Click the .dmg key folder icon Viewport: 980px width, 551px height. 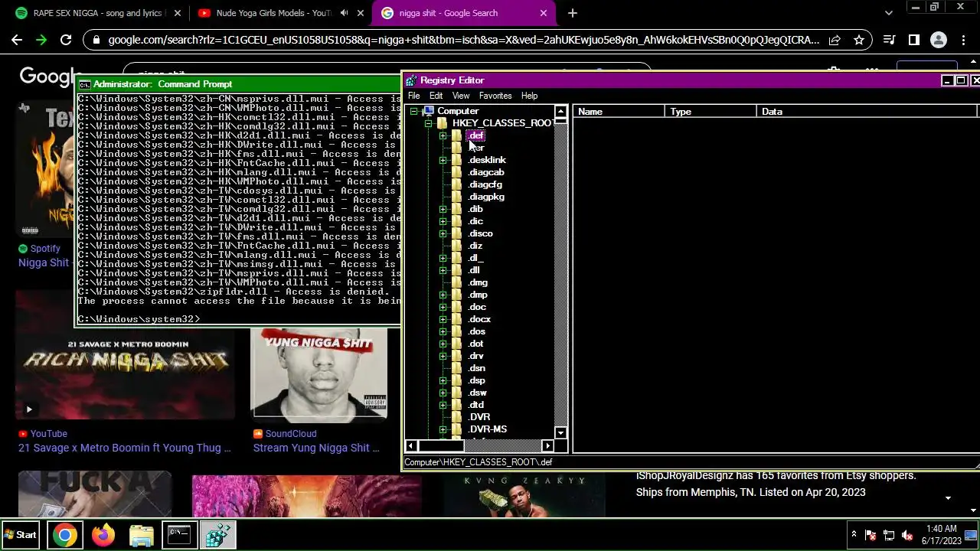(x=457, y=282)
